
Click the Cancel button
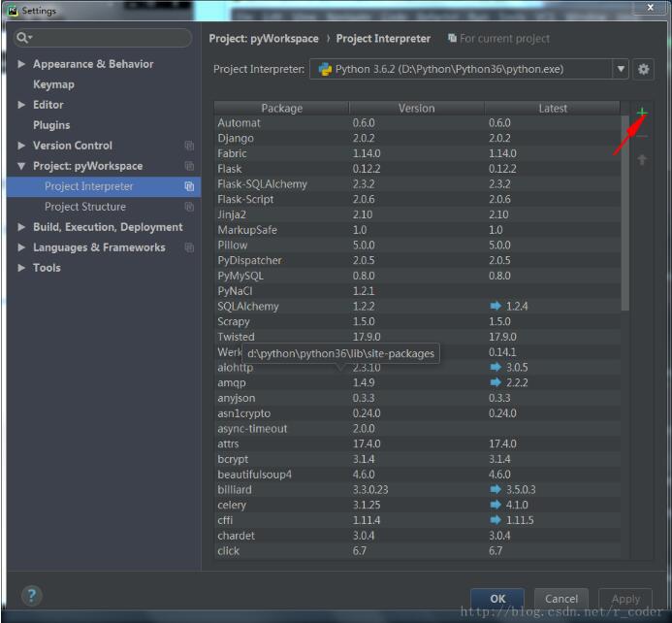561,599
